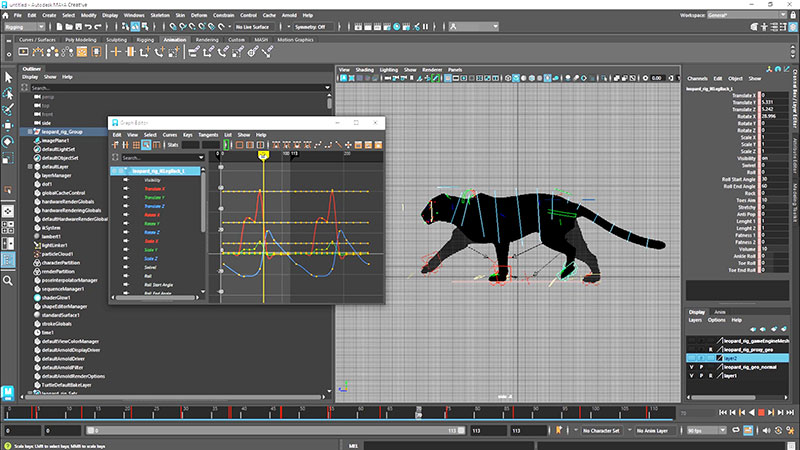Screen dimensions: 800x450
Task: Click the Graph Editor move nearest key tool
Action: click(116, 145)
